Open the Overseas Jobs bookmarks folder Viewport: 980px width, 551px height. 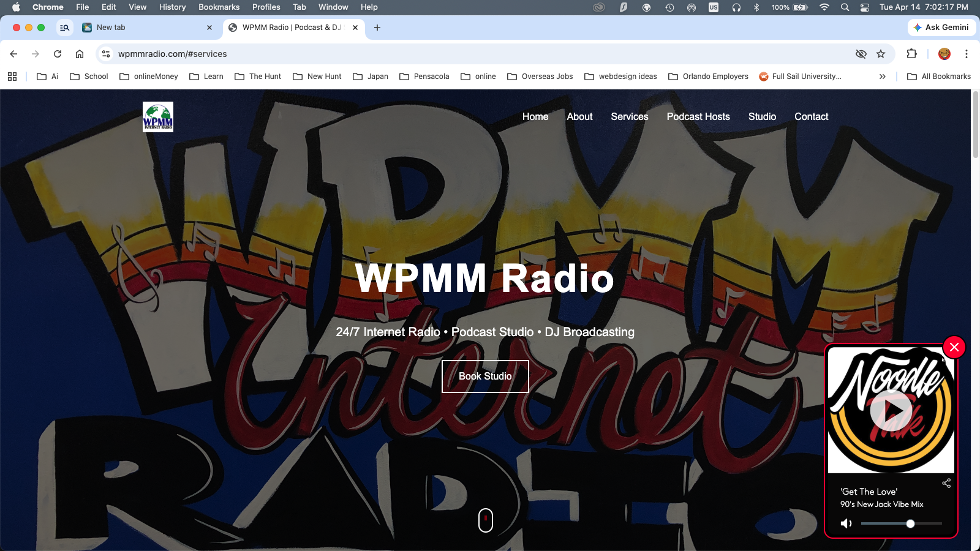540,77
